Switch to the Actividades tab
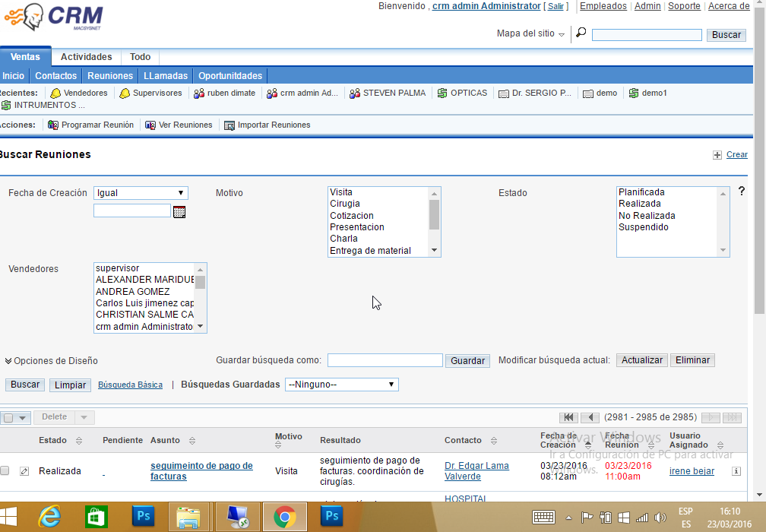This screenshot has width=766, height=532. point(86,57)
